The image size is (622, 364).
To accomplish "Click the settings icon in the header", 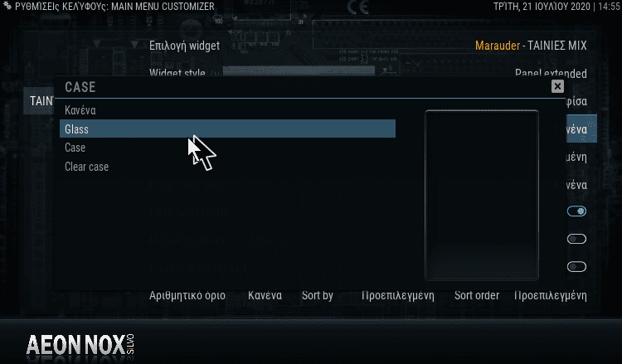I will pos(7,6).
